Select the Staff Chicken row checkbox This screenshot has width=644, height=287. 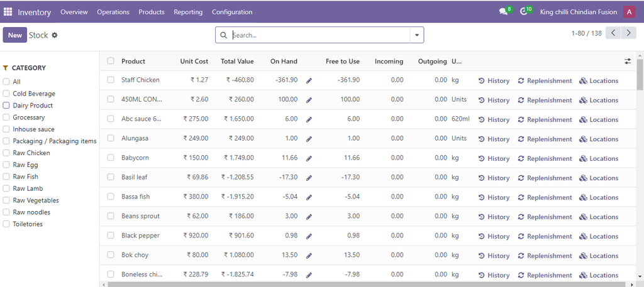[x=111, y=80]
